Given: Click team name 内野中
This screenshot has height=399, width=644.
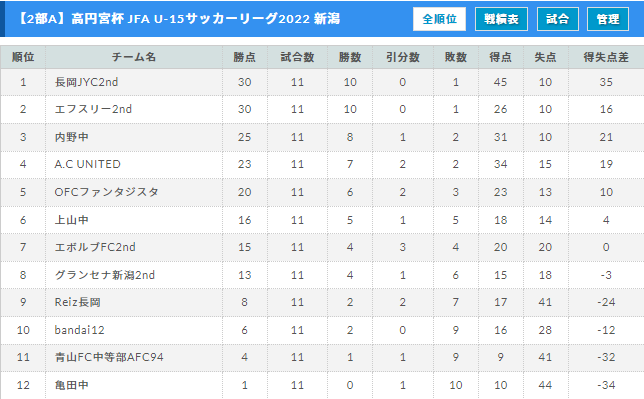Looking at the screenshot, I should coord(71,137).
